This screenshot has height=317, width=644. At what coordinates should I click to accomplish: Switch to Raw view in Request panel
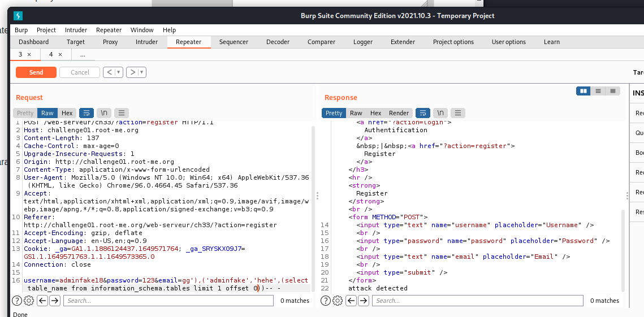point(47,113)
